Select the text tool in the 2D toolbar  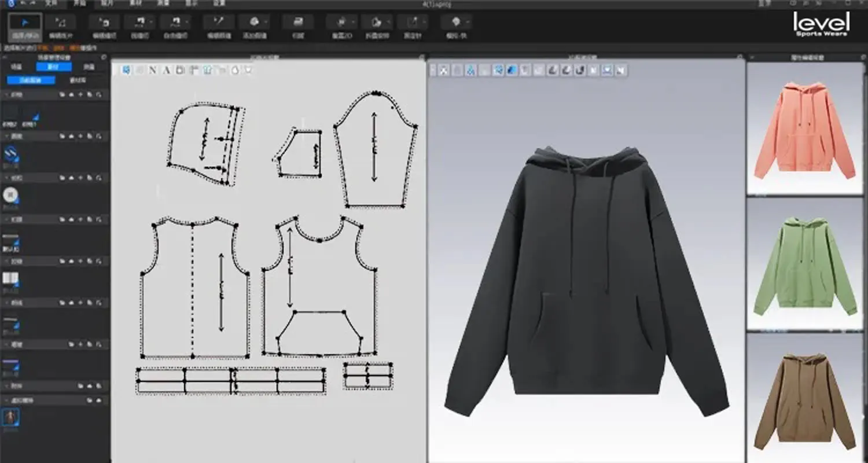[x=167, y=70]
